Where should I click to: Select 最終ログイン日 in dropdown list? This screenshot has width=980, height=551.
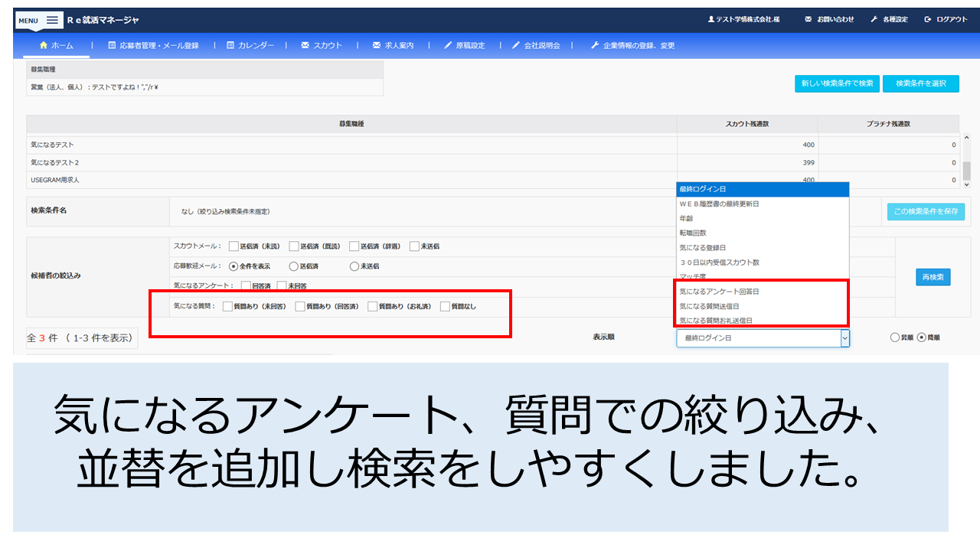tap(763, 190)
